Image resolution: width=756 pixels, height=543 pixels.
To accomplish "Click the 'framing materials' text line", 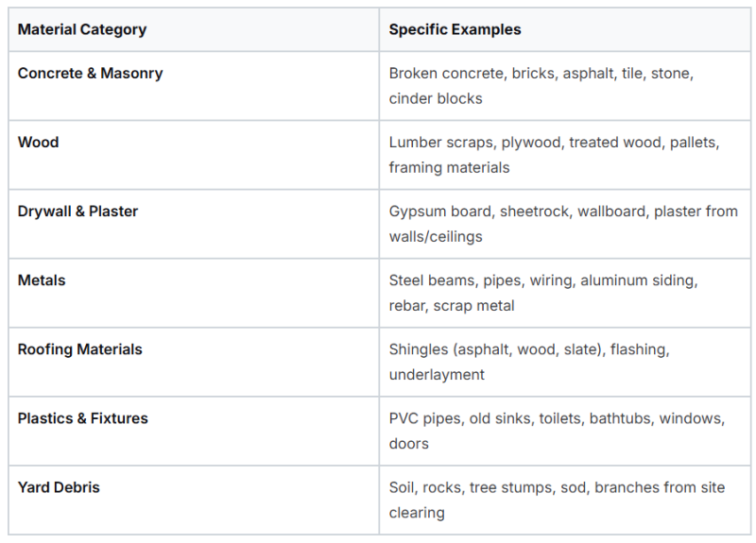I will 449,168.
